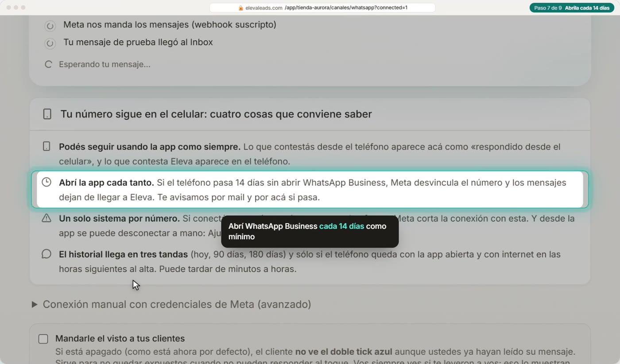Click the chat bubble icon beside "El historial llega"
The image size is (620, 364).
[x=46, y=254]
